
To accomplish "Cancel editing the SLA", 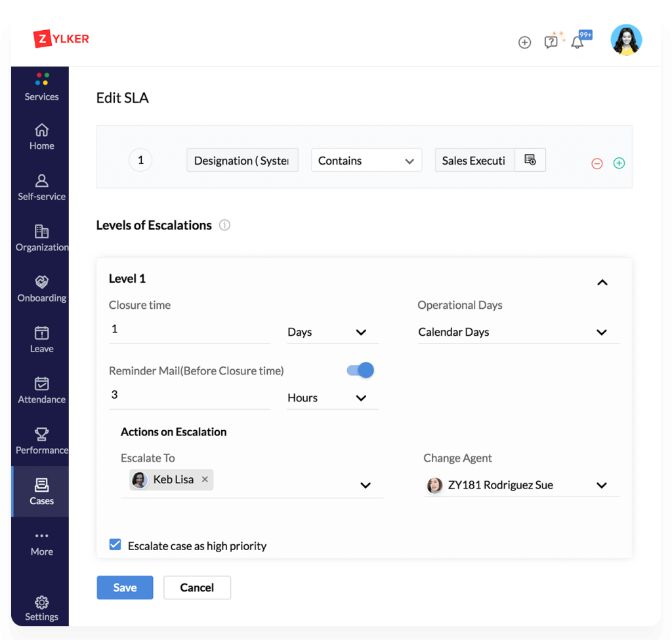I will tap(197, 588).
